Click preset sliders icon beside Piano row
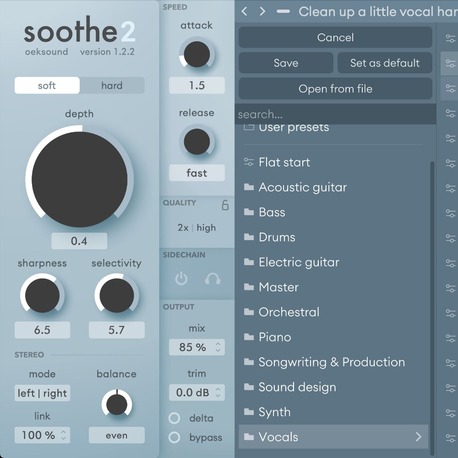This screenshot has height=458, width=458. (x=450, y=338)
